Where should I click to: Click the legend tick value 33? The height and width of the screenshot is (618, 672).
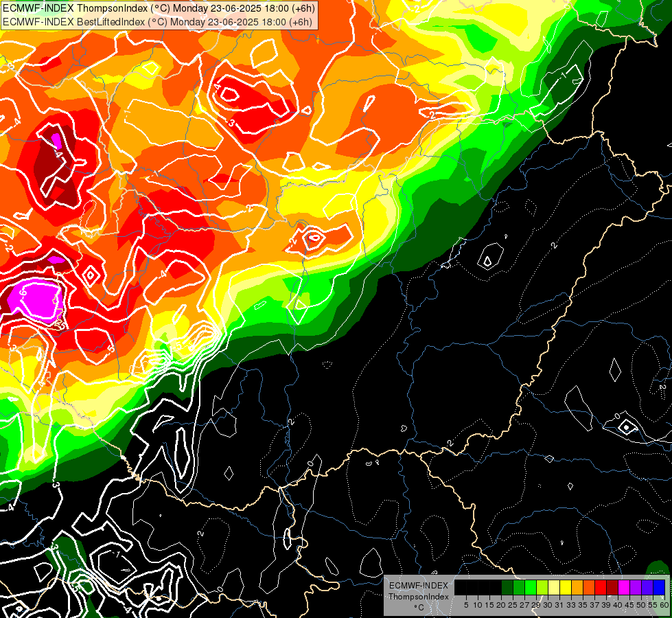point(571,605)
